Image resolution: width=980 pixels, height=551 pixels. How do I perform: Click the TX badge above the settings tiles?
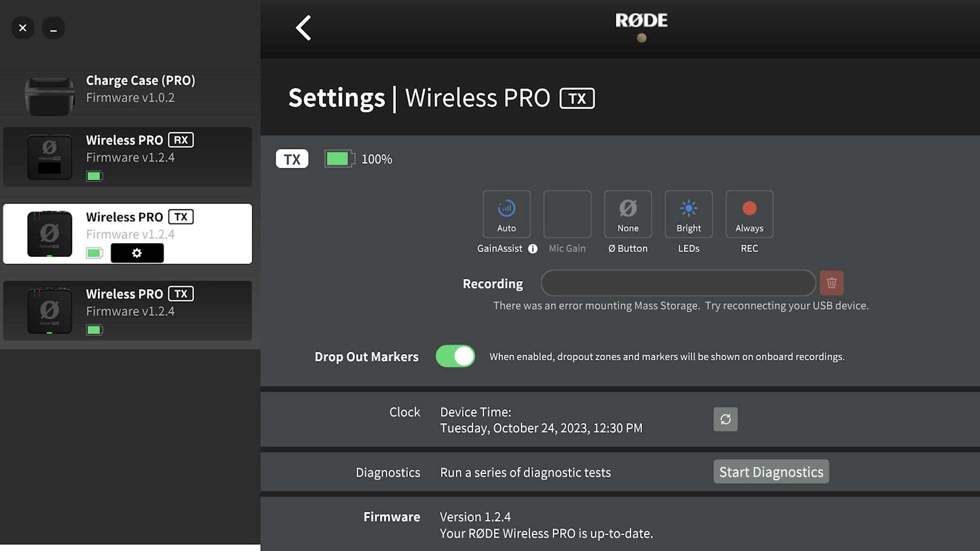click(x=292, y=159)
